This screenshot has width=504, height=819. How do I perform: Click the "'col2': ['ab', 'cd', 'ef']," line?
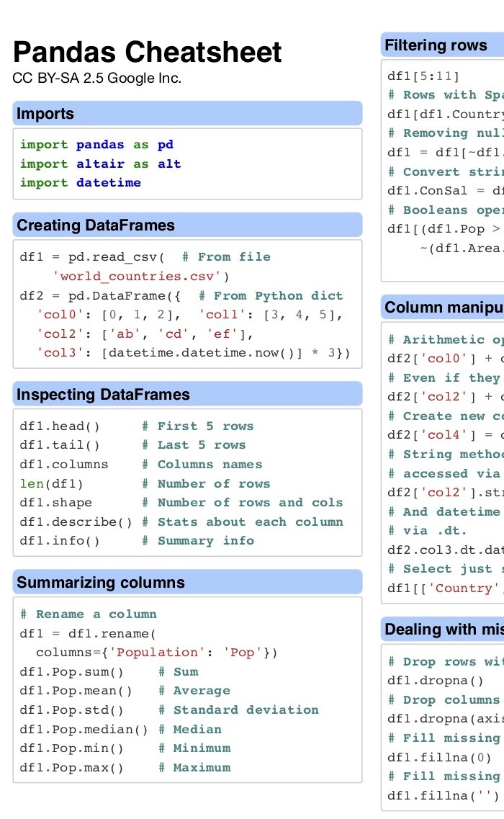[x=145, y=334]
